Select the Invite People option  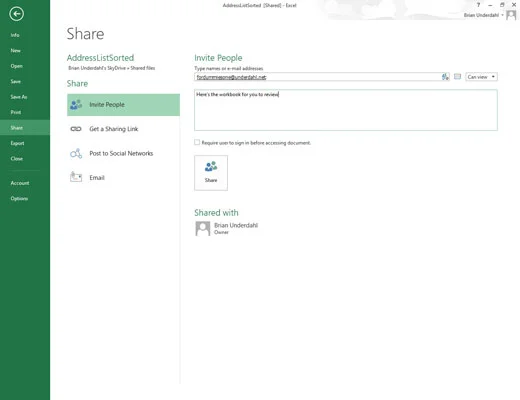[123, 105]
